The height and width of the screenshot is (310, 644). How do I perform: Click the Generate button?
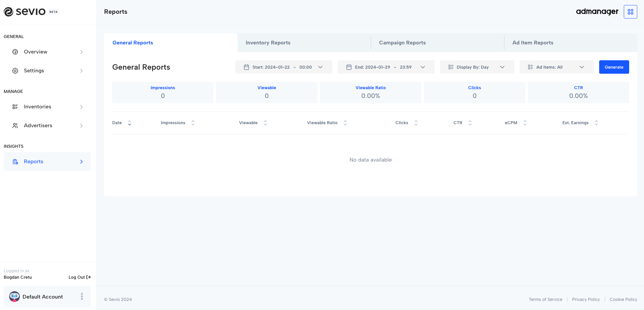click(614, 67)
